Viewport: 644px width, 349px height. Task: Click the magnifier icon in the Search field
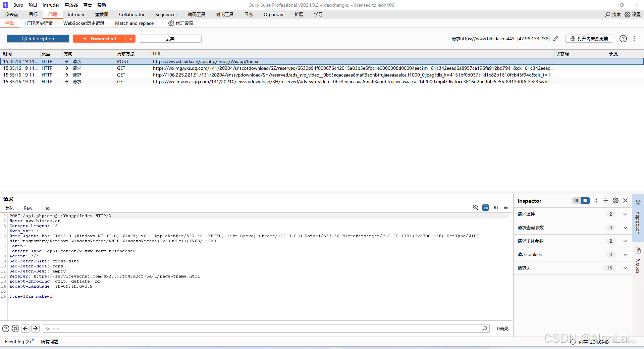click(x=485, y=329)
